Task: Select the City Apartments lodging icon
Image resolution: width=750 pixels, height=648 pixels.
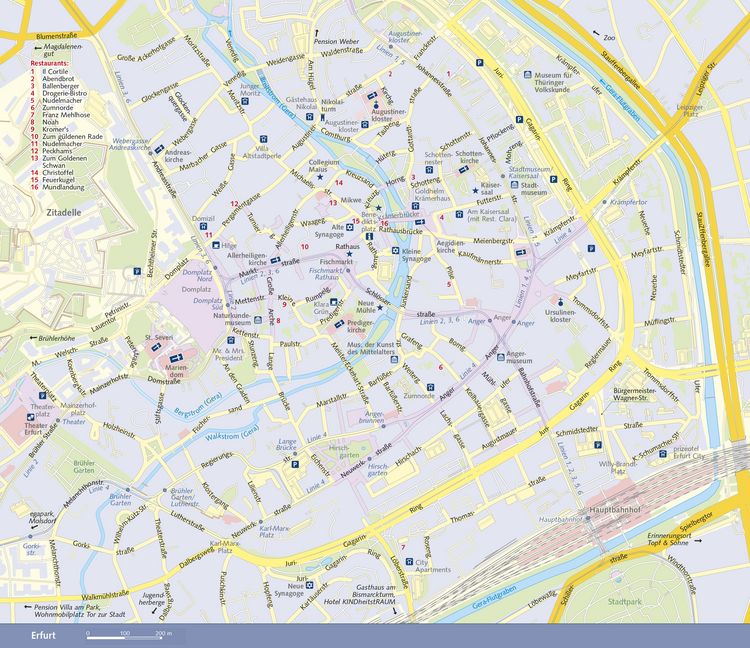Action: [x=409, y=562]
